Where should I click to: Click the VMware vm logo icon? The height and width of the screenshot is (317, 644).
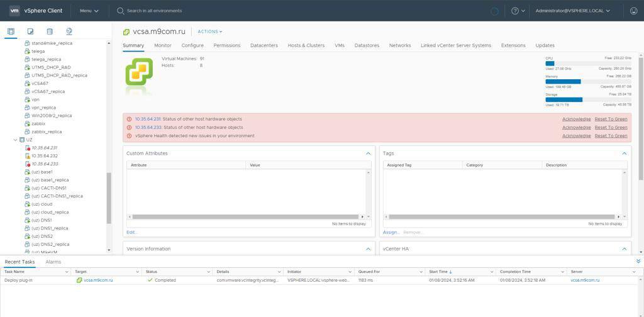coord(14,11)
